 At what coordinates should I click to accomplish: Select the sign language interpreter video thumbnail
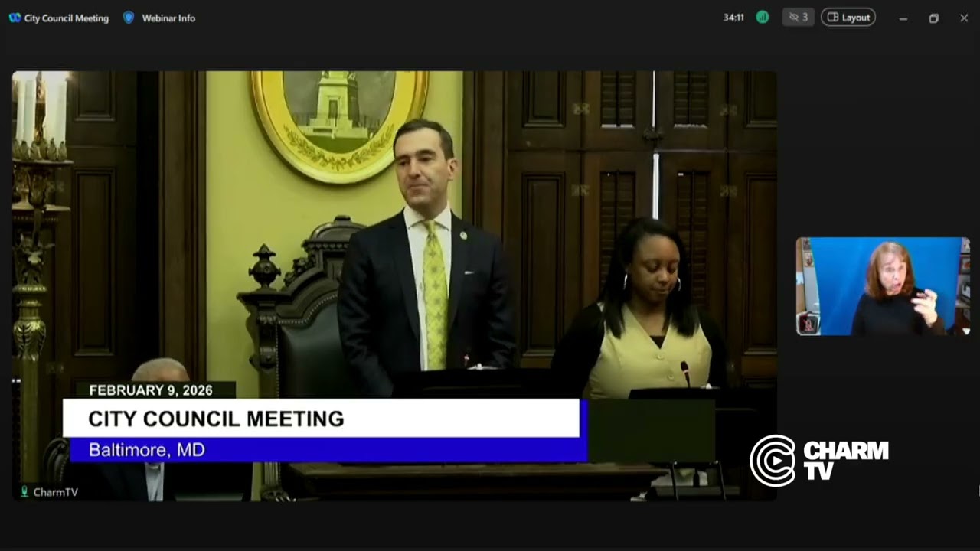(x=883, y=286)
